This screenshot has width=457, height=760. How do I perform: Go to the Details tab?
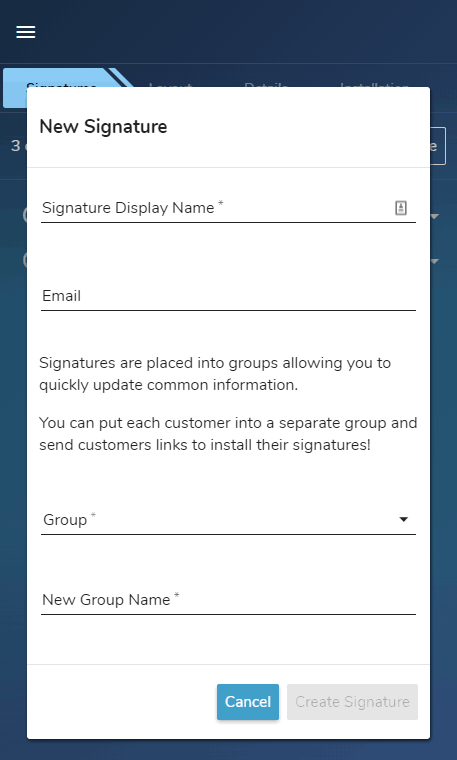tap(266, 84)
